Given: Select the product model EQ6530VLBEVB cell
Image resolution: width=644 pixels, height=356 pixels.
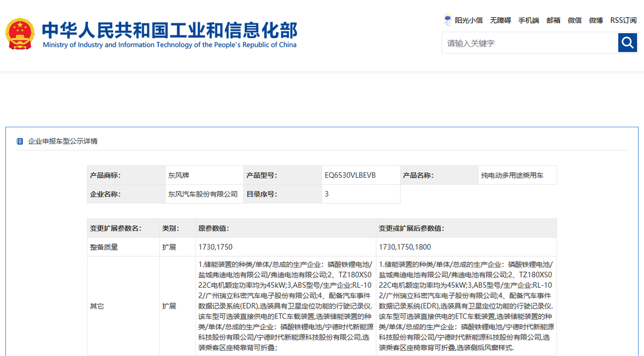Looking at the screenshot, I should (x=350, y=175).
